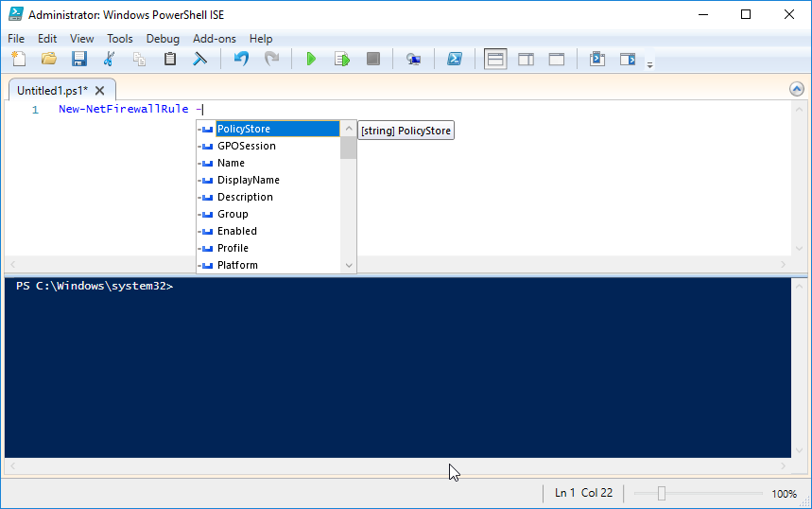Open the View menu
Viewport: 812px width, 509px height.
82,39
